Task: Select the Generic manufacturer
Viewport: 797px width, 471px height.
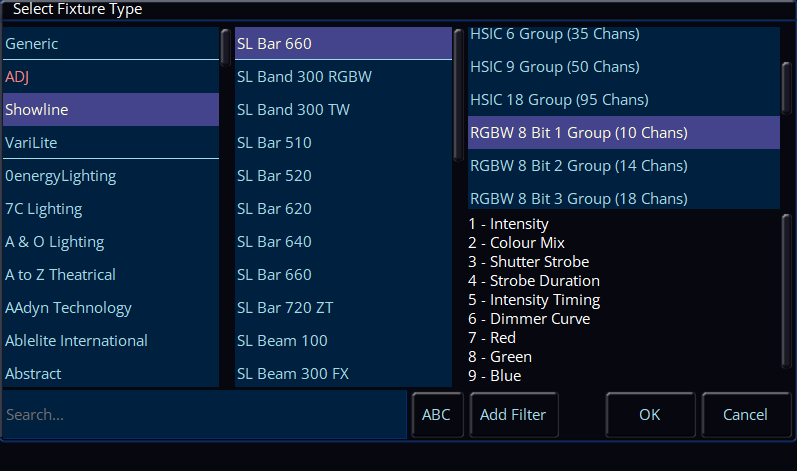Action: click(x=111, y=44)
